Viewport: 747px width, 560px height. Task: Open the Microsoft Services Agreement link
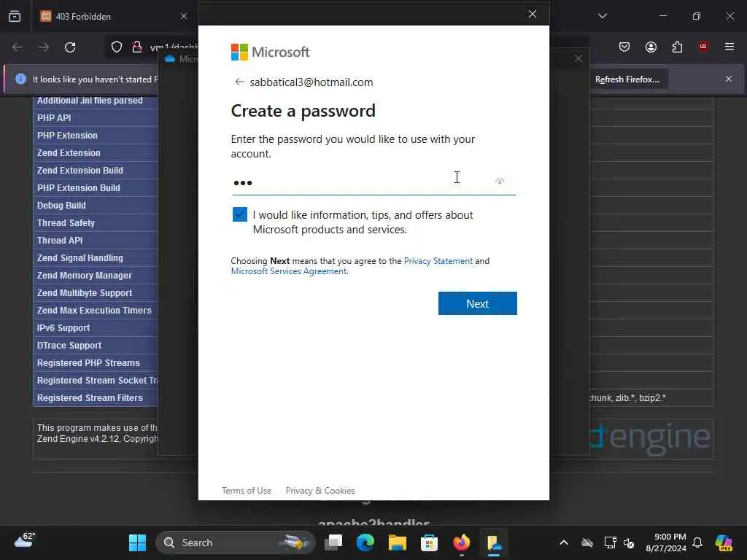tap(289, 271)
